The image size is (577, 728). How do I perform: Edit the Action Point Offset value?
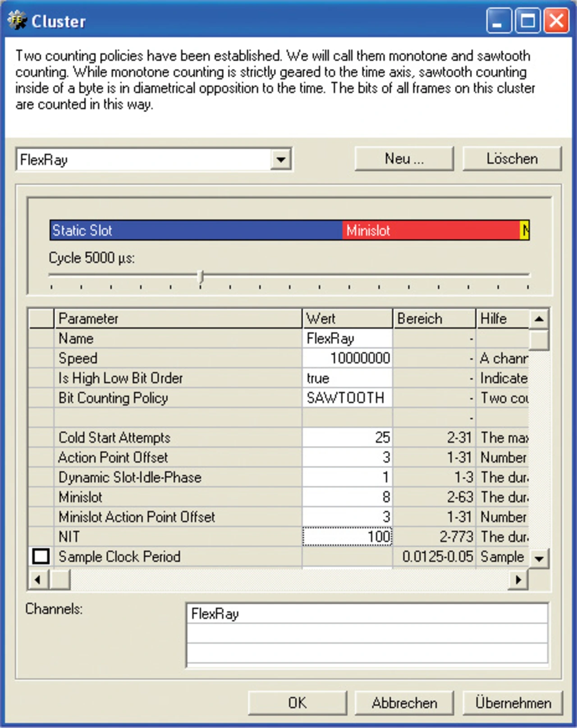tap(348, 457)
